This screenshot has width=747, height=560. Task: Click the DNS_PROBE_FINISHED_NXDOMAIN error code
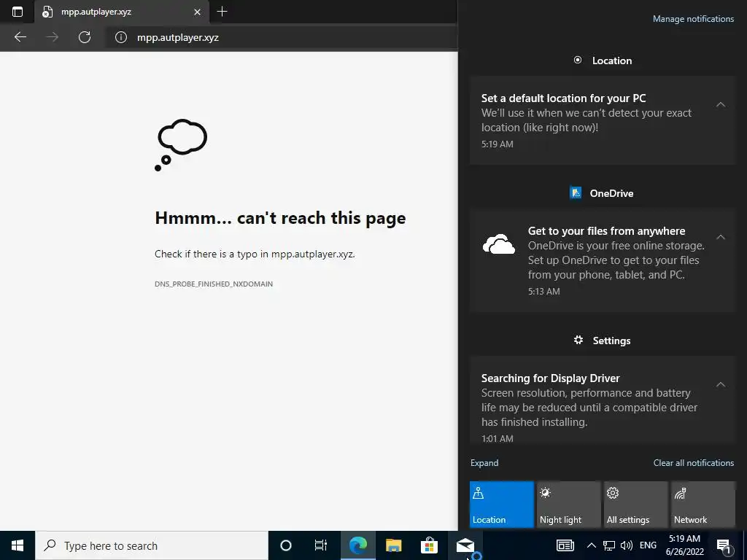[x=214, y=284]
